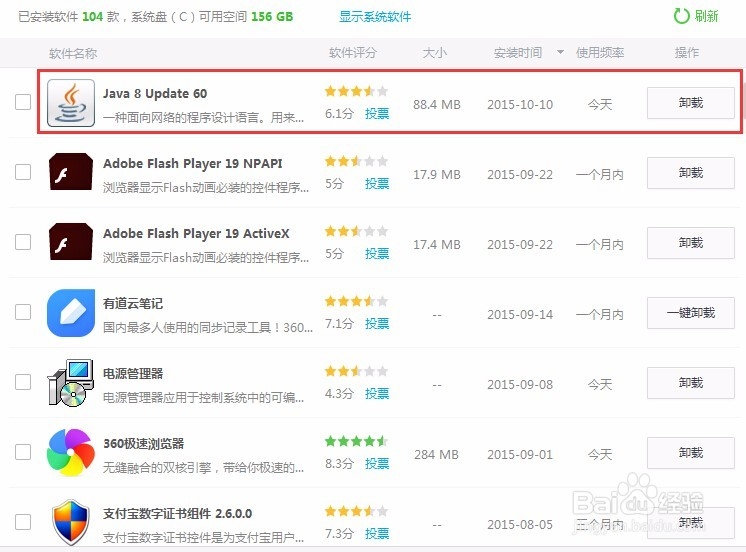Click the 支付宝数字证书组件 shield icon
Image resolution: width=746 pixels, height=552 pixels.
tap(71, 522)
